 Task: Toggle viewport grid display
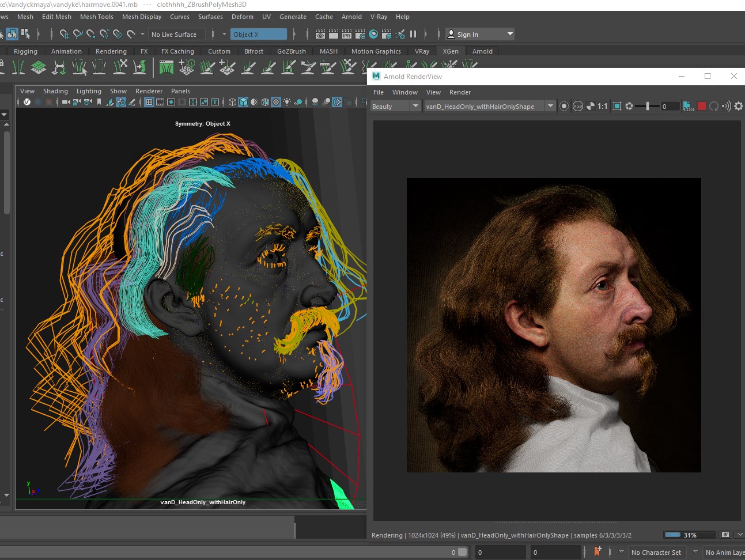[149, 102]
